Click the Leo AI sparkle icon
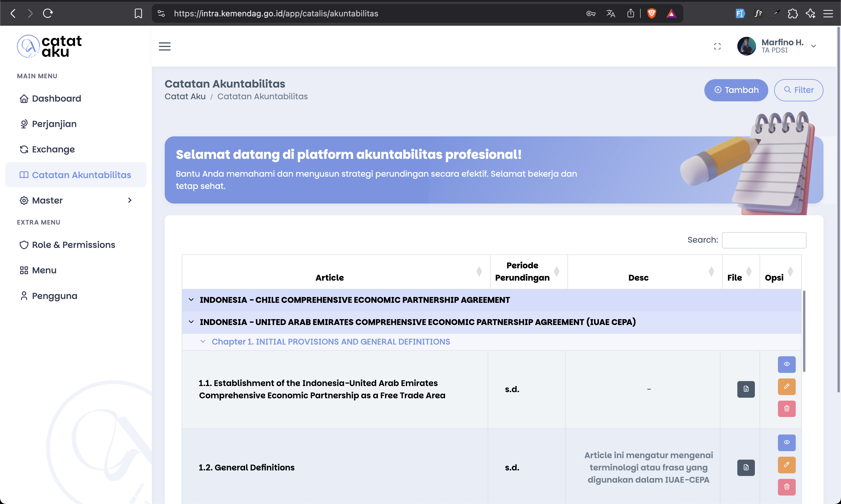 (810, 13)
